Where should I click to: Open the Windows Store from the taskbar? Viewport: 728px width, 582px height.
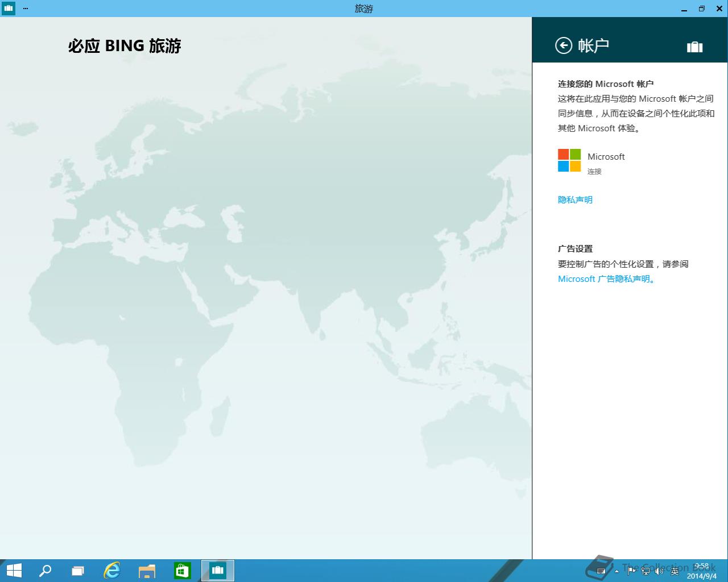(182, 571)
